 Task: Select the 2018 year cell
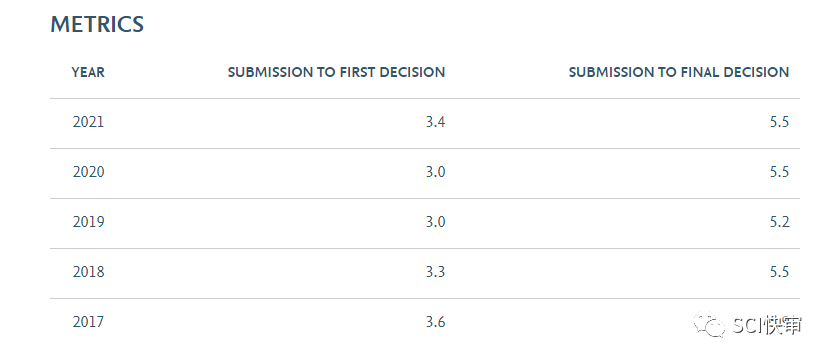tap(88, 272)
